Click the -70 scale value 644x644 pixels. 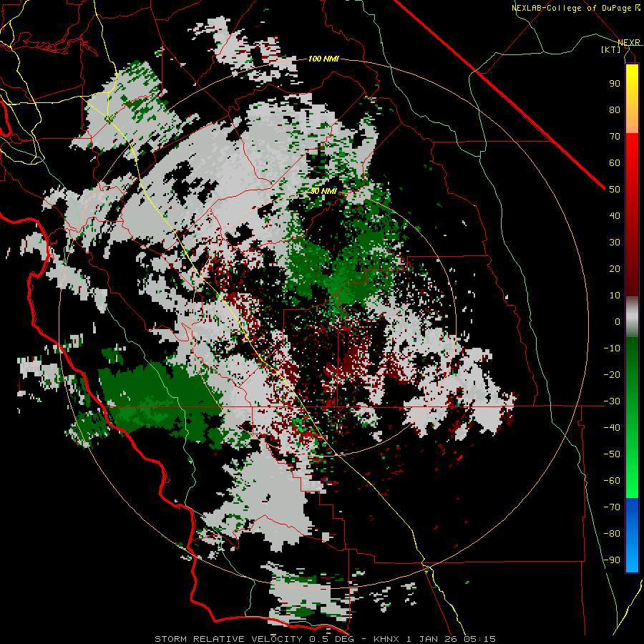(612, 507)
